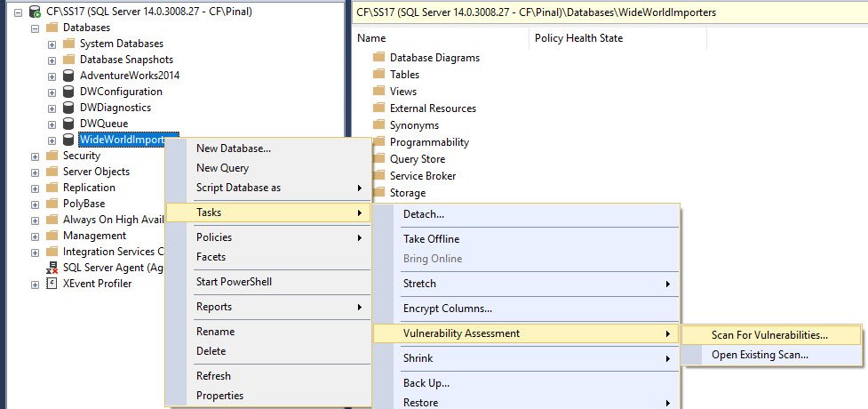Choose Delete in the context menu
Screen dimensions: 868x409
pyautogui.click(x=268, y=351)
